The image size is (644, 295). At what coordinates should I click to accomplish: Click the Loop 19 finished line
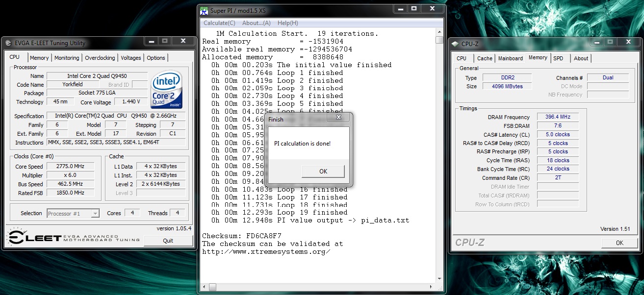click(279, 212)
